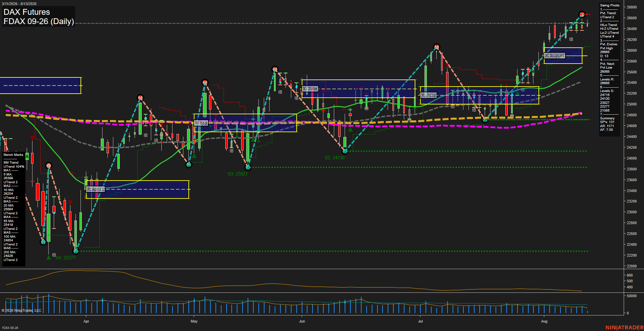644x331 pixels.
Task: Click the May label on time axis
Action: coord(194,321)
